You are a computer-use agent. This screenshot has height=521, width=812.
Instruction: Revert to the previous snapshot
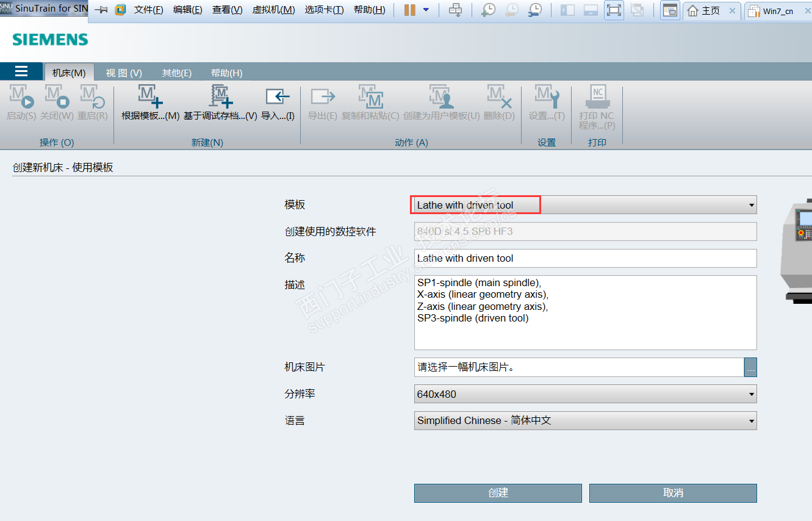511,10
